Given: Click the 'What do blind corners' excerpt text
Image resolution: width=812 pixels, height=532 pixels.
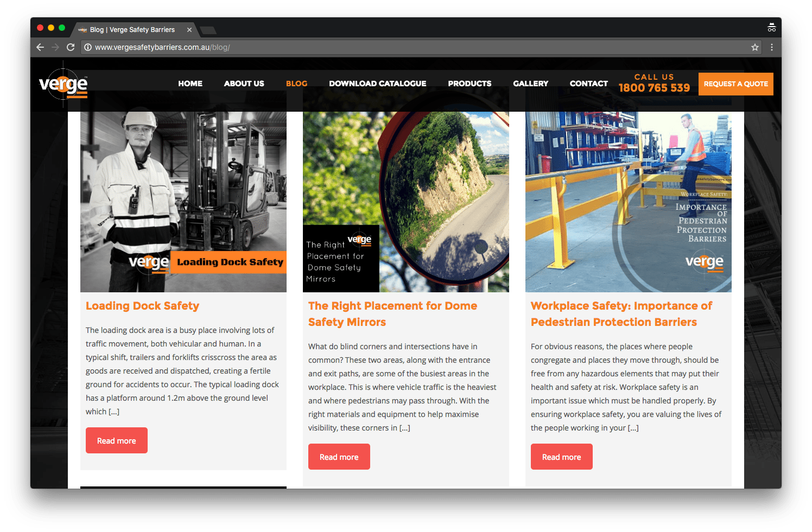Looking at the screenshot, I should 403,387.
